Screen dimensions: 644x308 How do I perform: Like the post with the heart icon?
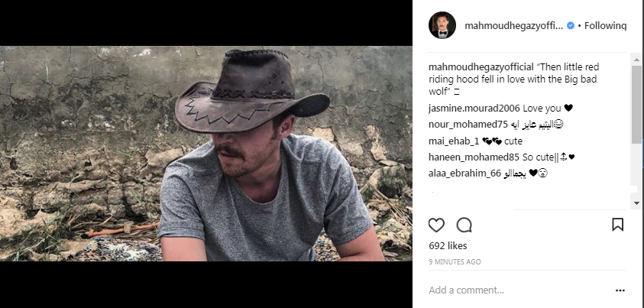click(x=436, y=225)
